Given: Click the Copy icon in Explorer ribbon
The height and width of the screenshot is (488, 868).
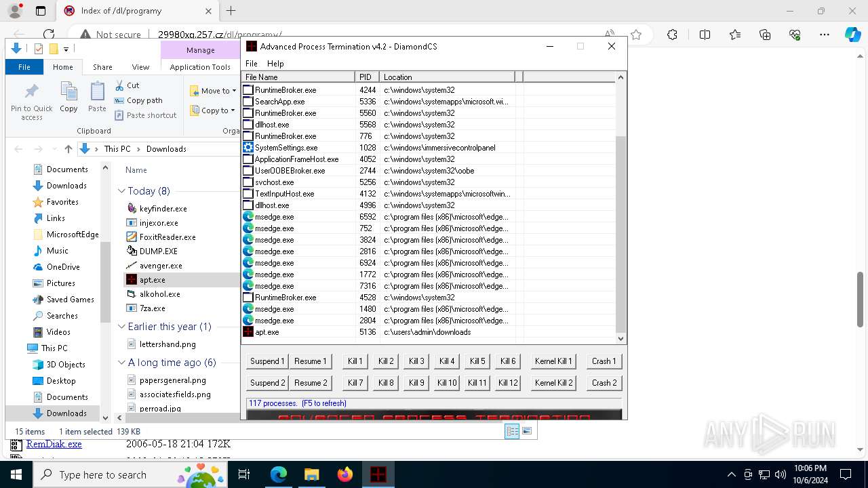Looking at the screenshot, I should click(x=68, y=91).
